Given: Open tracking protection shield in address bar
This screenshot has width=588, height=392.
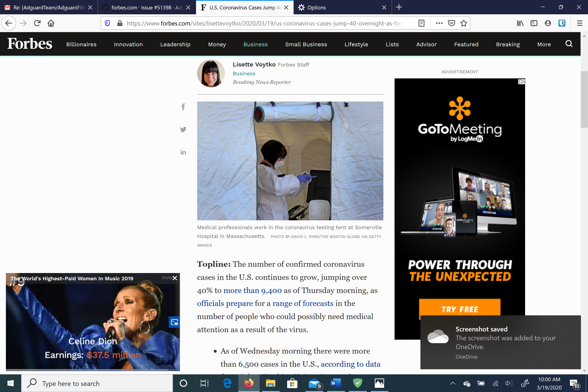Looking at the screenshot, I should (107, 23).
